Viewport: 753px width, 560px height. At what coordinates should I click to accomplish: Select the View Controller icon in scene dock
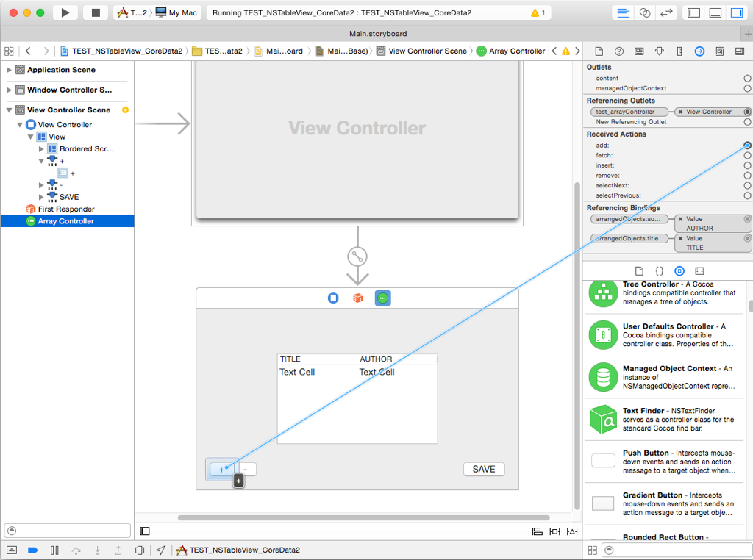(333, 298)
